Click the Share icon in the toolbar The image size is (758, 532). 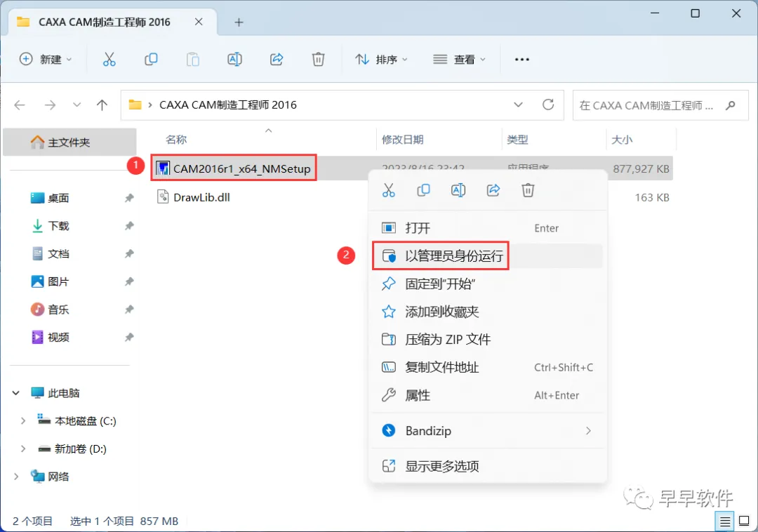(x=277, y=60)
